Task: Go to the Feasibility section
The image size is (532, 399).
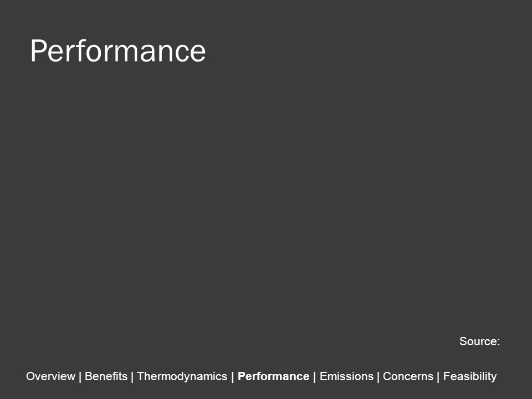Action: pyautogui.click(x=470, y=376)
